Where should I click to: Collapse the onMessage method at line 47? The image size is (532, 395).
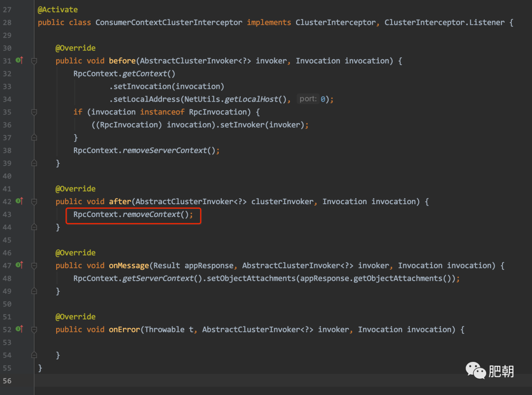(34, 266)
